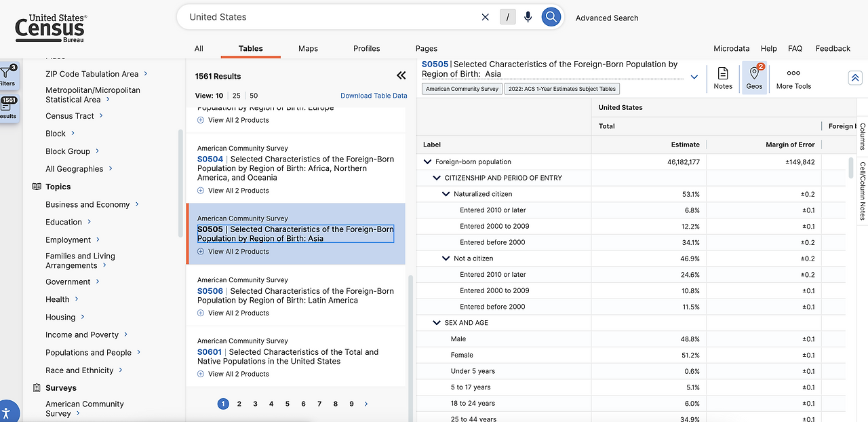Switch to the Maps tab

[x=308, y=48]
